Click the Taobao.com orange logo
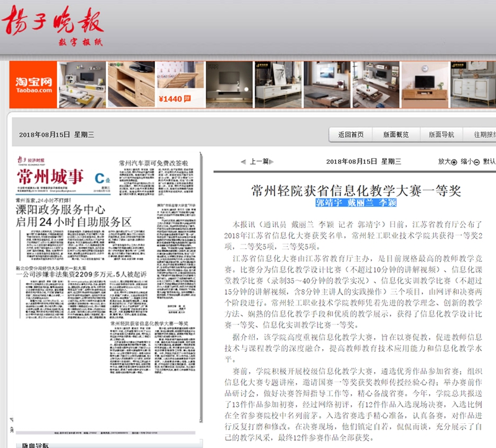 [33, 85]
